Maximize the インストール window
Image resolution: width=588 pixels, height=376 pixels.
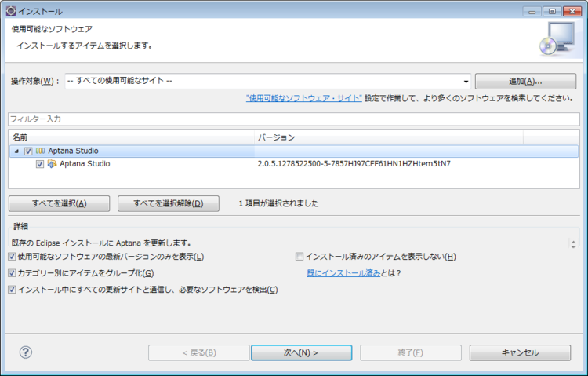coord(552,11)
